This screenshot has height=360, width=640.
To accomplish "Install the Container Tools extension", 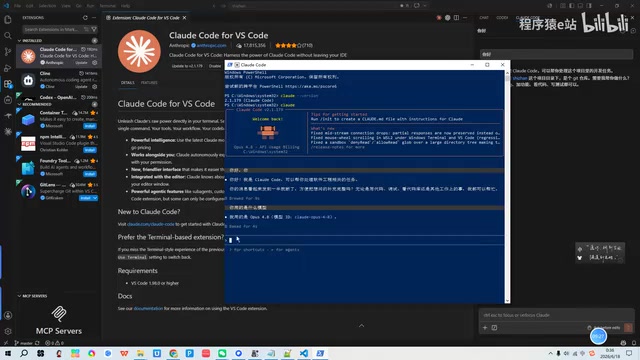I will click(90, 126).
